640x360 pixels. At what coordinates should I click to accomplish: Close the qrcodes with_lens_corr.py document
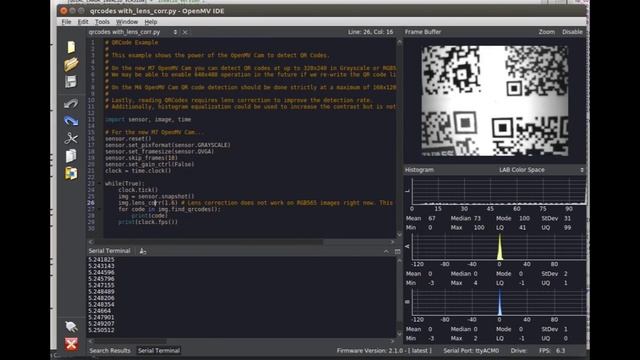[185, 32]
